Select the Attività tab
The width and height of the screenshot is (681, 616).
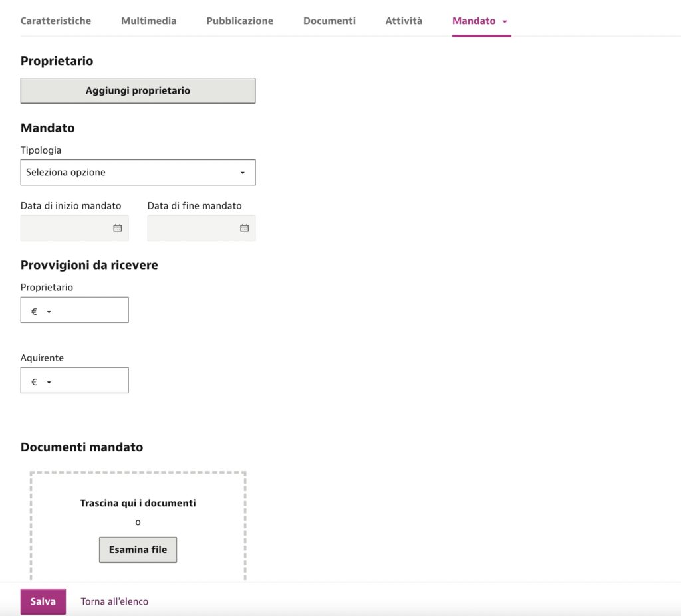point(404,21)
